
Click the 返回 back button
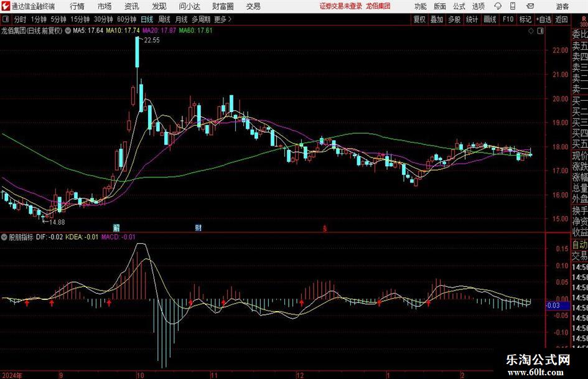561,19
